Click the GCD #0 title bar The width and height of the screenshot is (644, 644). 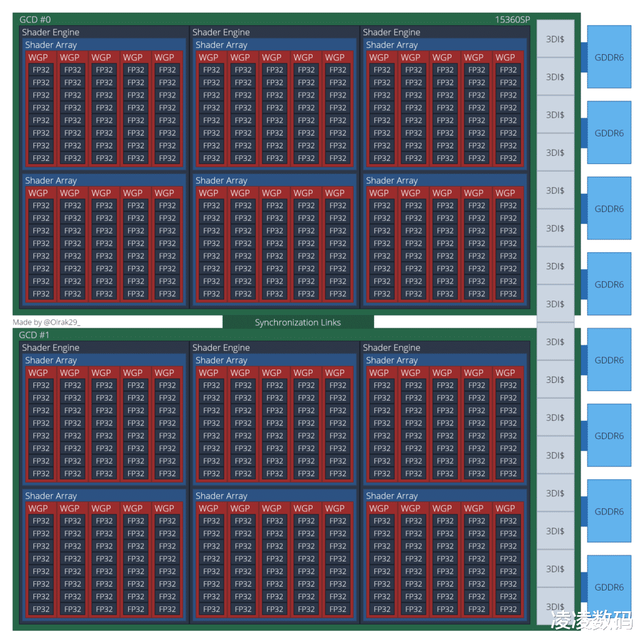tap(35, 19)
